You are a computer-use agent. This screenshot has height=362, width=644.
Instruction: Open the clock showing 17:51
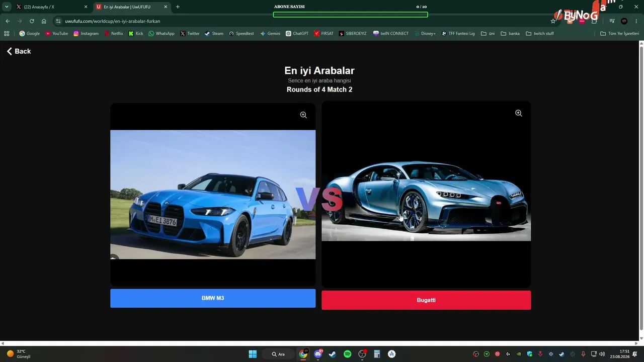click(620, 354)
